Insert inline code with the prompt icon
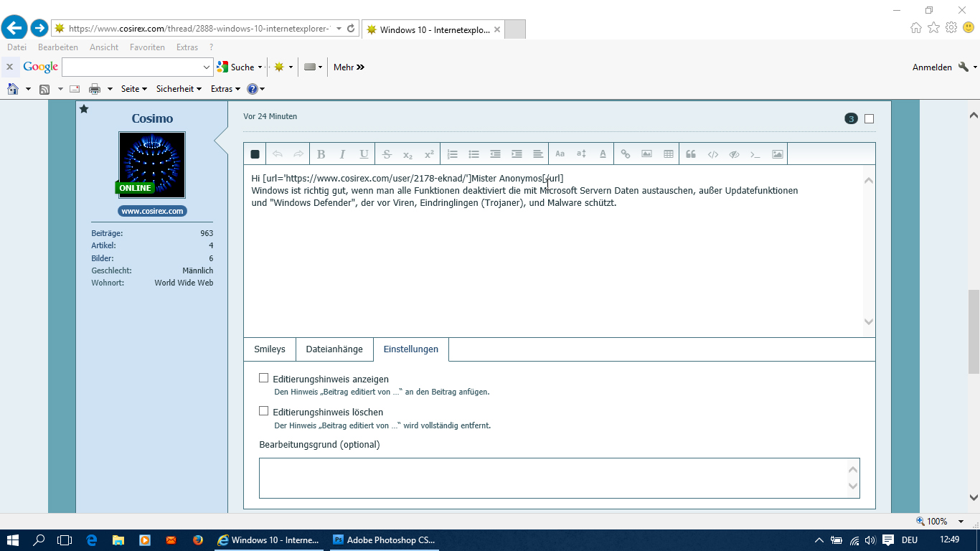The image size is (980, 551). [x=755, y=154]
